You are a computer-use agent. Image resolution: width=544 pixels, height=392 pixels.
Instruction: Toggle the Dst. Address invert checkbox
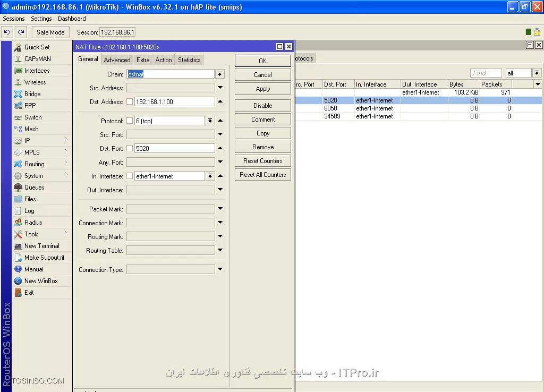(x=130, y=101)
